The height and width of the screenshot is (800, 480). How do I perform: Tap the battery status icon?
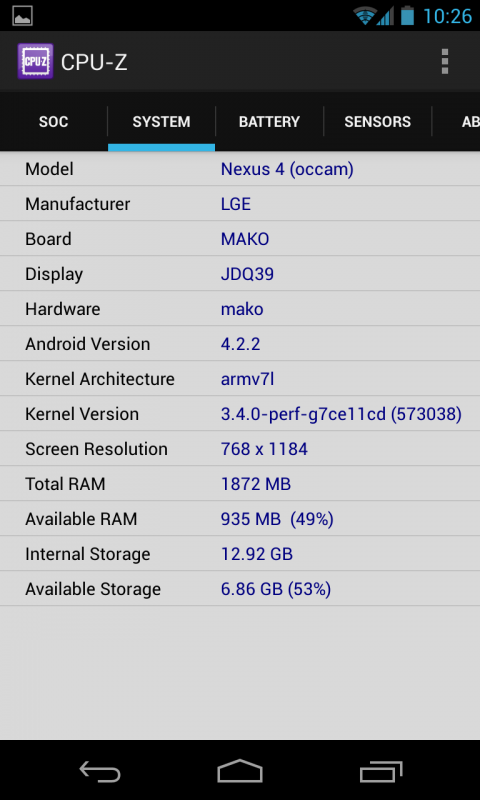tap(408, 16)
